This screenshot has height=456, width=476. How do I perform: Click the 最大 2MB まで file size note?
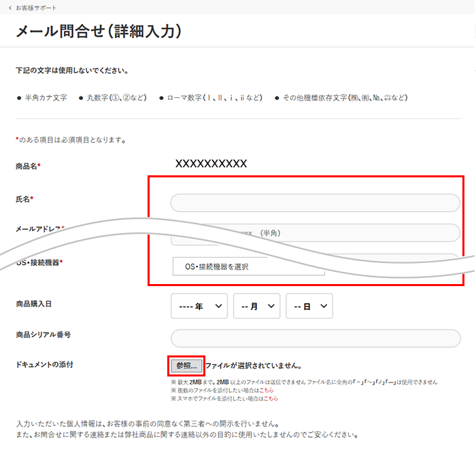304,382
